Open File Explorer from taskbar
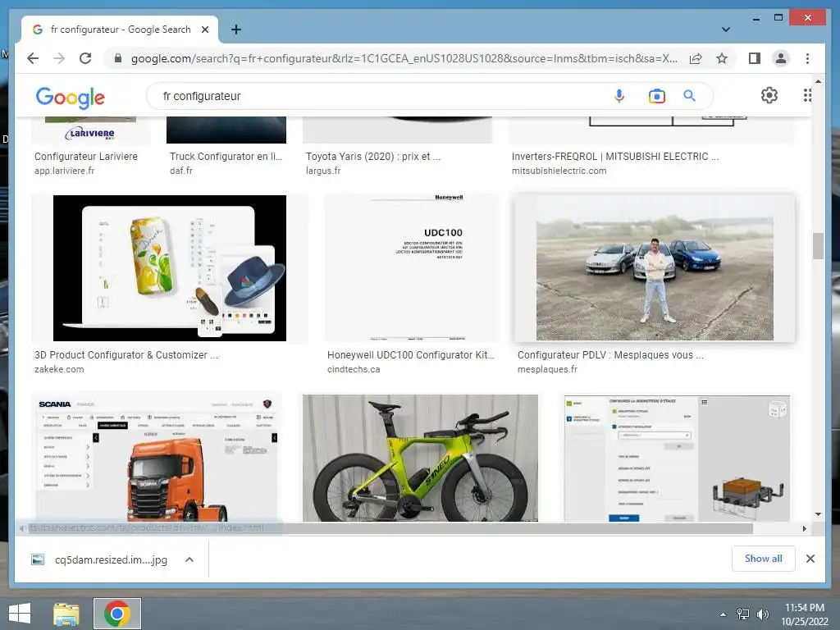The width and height of the screenshot is (840, 630). point(66,614)
